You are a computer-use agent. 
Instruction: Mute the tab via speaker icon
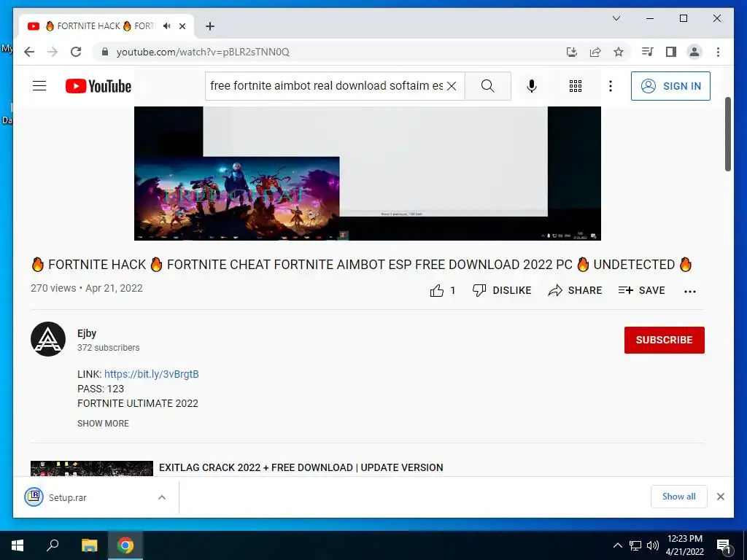[166, 26]
